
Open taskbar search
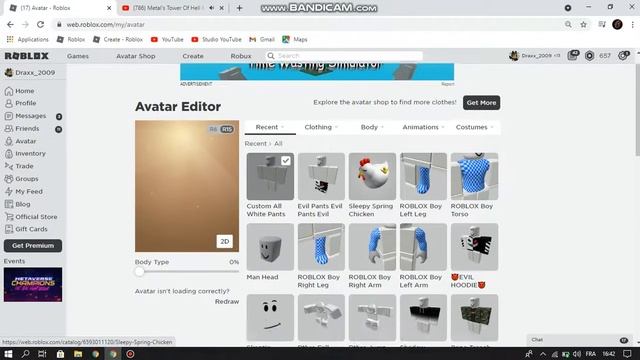25,354
